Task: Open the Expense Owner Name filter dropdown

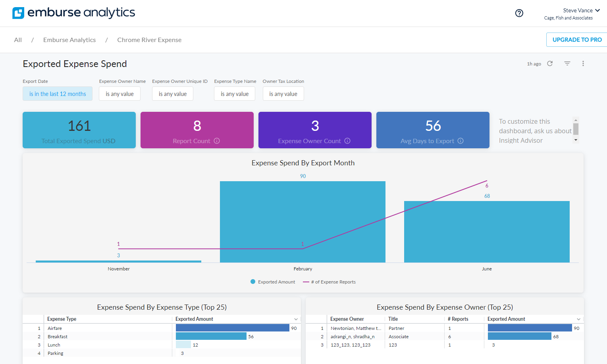Action: 119,94
